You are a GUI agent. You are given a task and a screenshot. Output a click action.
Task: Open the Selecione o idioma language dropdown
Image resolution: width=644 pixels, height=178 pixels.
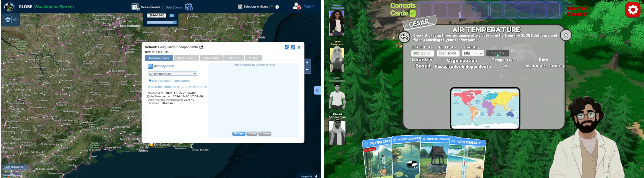click(x=256, y=7)
